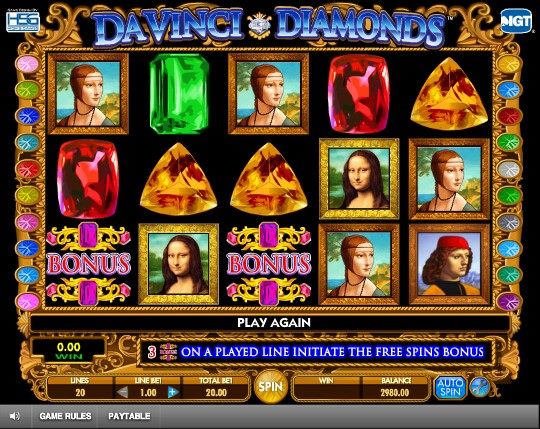Select the red-hat man portrait symbol
The height and width of the screenshot is (429, 540).
coord(449,264)
